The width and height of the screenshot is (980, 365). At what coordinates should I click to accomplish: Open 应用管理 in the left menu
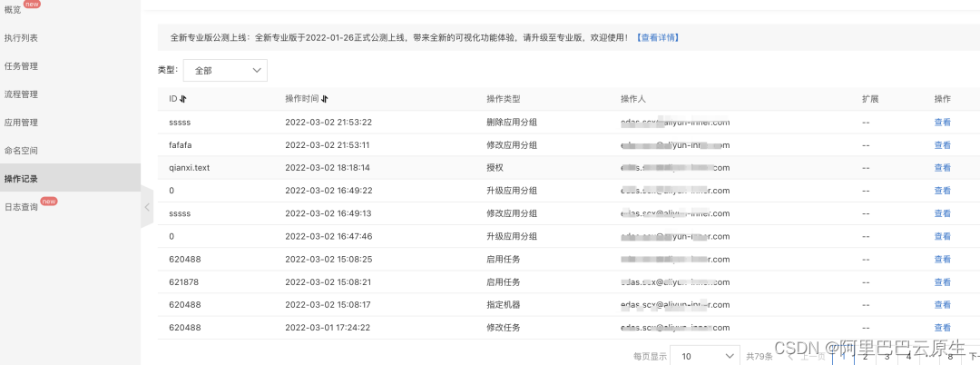pos(21,123)
